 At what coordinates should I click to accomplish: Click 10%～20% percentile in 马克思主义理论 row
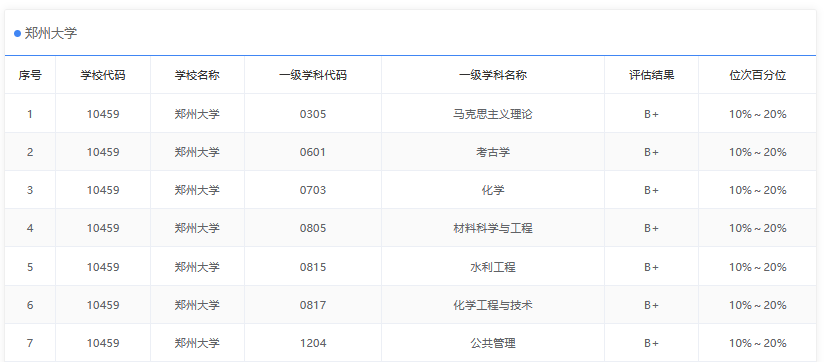(x=757, y=114)
